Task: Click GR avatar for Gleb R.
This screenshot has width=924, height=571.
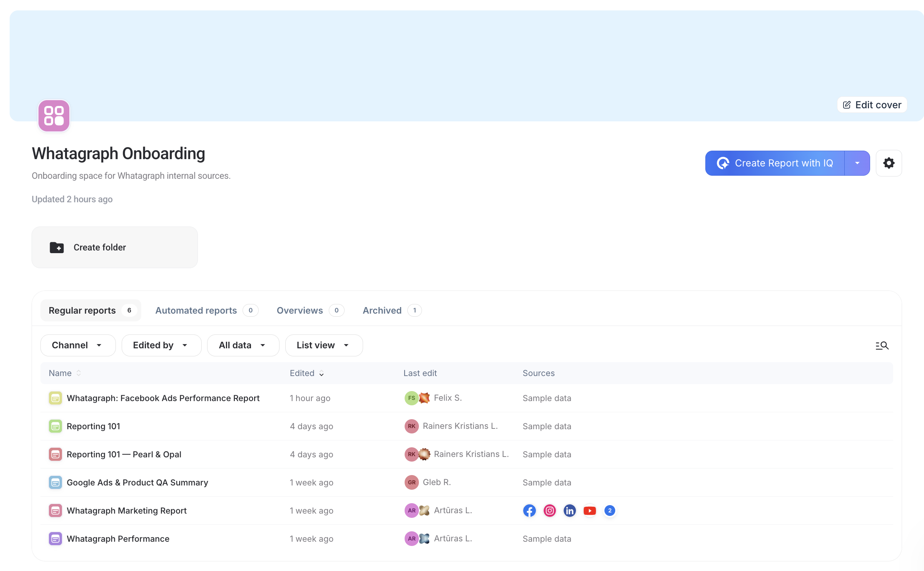Action: pyautogui.click(x=412, y=482)
